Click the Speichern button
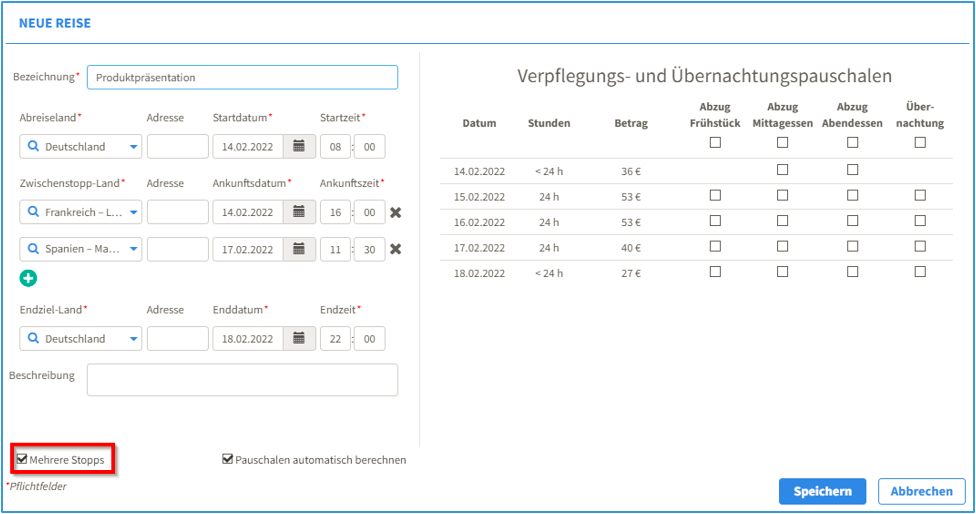The image size is (976, 514). tap(822, 492)
